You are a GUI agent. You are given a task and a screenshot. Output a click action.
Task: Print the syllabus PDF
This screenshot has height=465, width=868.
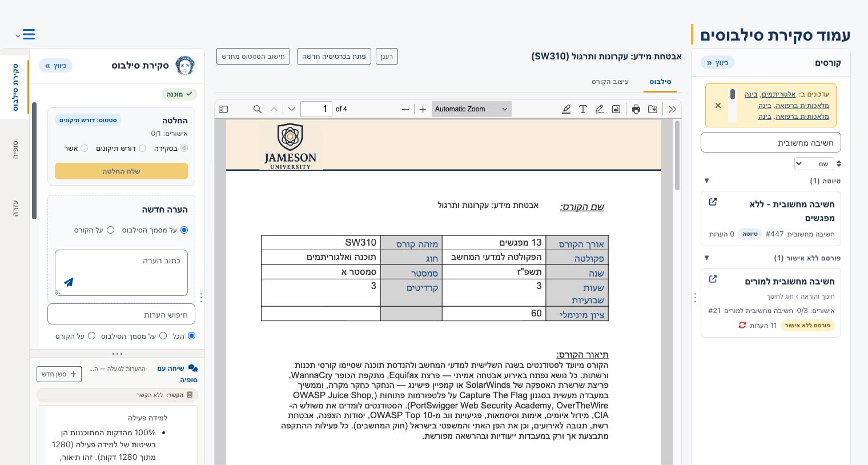coord(636,109)
